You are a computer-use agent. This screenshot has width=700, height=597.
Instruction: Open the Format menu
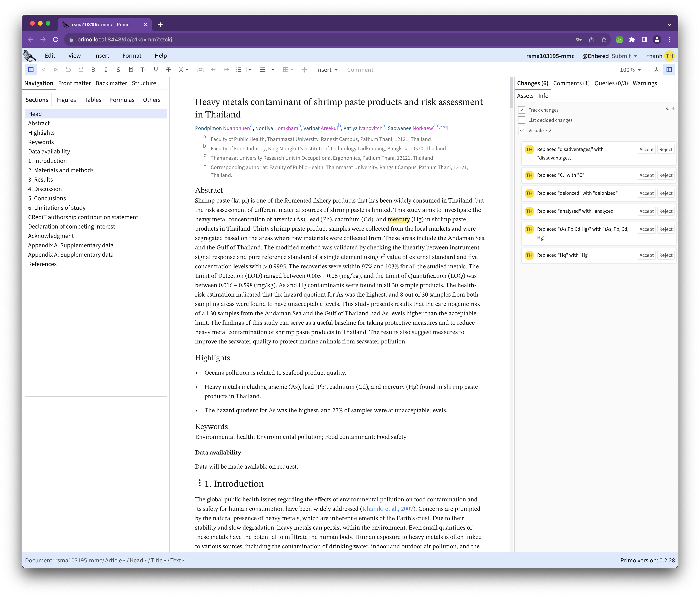click(x=132, y=56)
